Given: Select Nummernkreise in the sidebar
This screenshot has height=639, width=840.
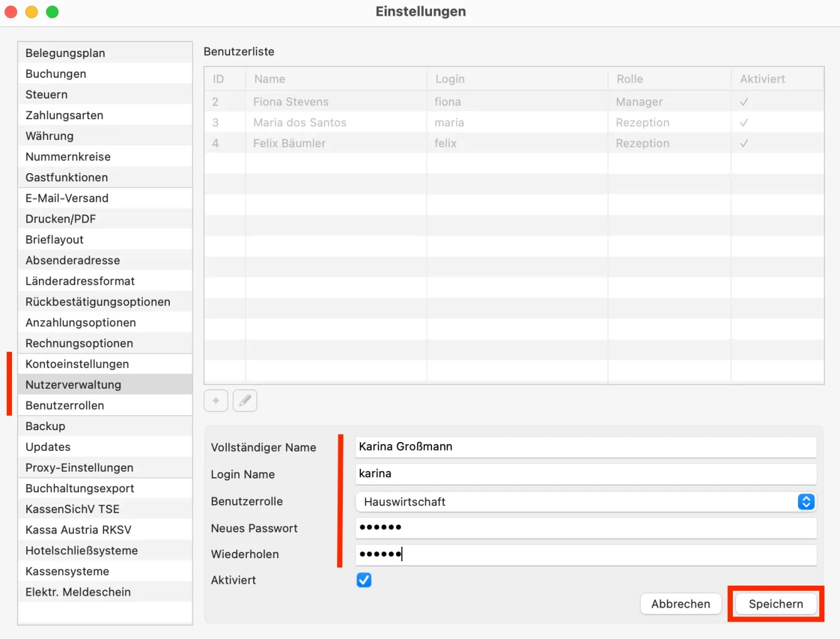Looking at the screenshot, I should point(105,156).
